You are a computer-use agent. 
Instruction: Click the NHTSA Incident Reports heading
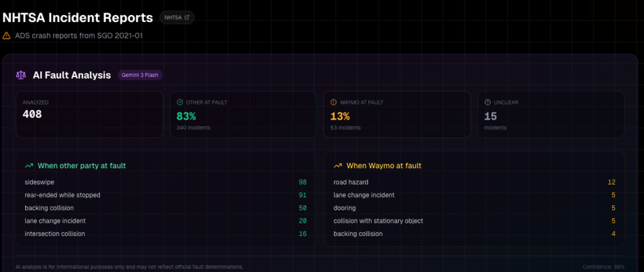click(77, 18)
